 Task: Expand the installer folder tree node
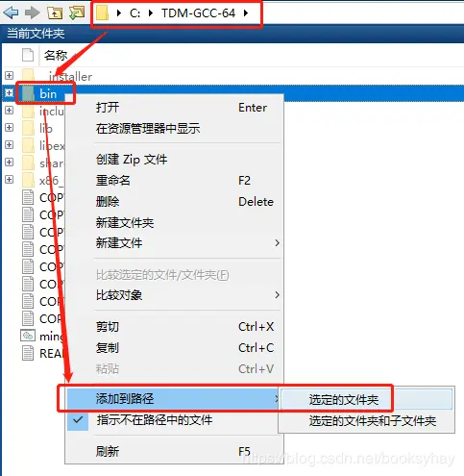pyautogui.click(x=10, y=75)
